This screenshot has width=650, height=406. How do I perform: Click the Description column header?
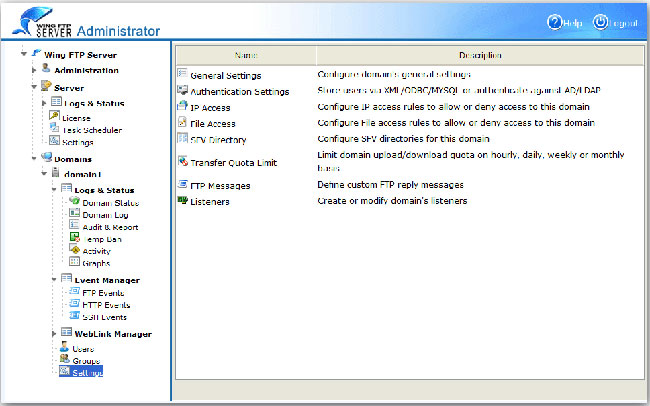click(480, 55)
